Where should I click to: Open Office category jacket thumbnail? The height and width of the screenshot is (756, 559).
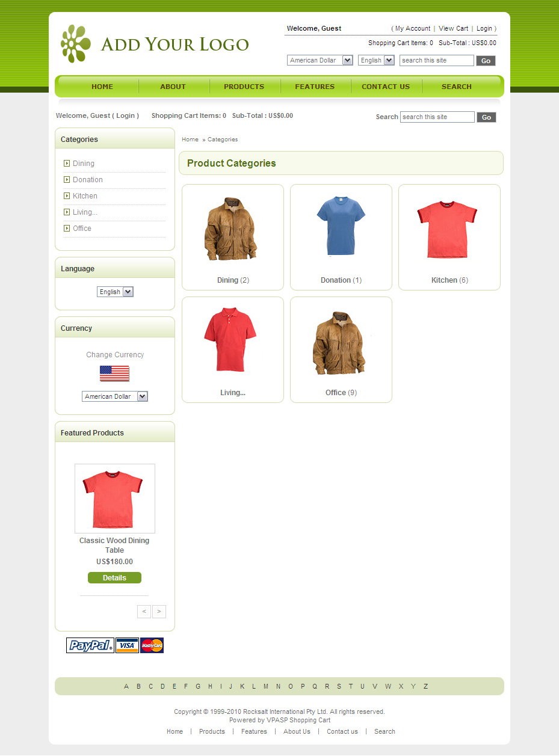[339, 343]
